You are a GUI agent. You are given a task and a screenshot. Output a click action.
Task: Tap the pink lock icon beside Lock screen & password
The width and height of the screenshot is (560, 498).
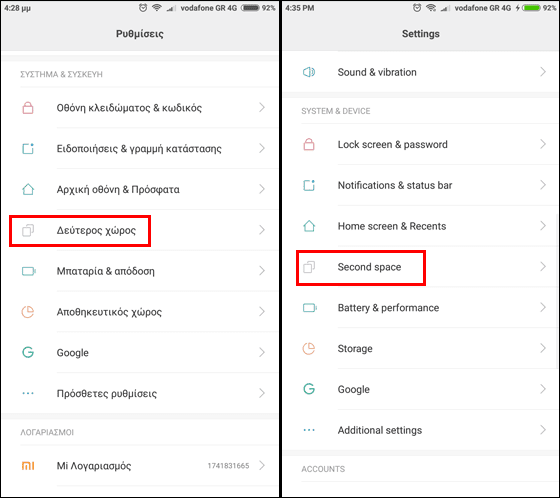[x=309, y=144]
